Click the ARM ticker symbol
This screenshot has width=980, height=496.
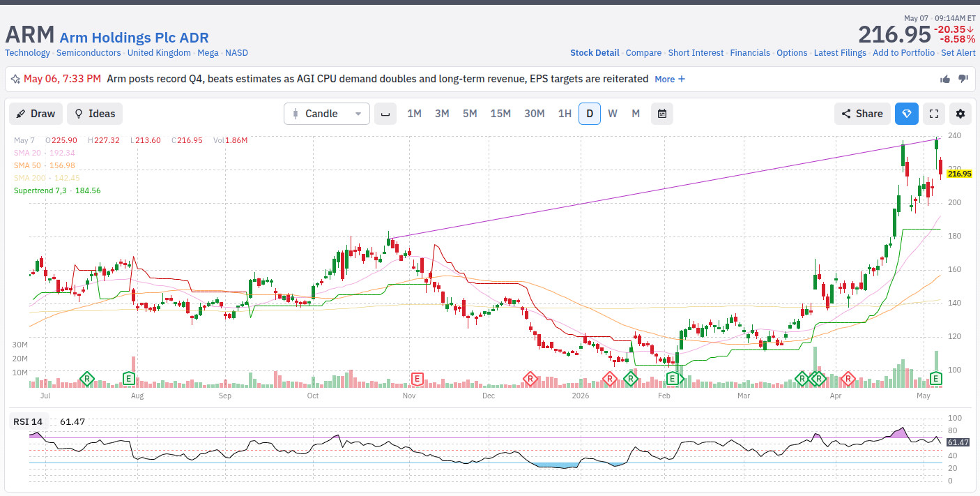point(30,35)
